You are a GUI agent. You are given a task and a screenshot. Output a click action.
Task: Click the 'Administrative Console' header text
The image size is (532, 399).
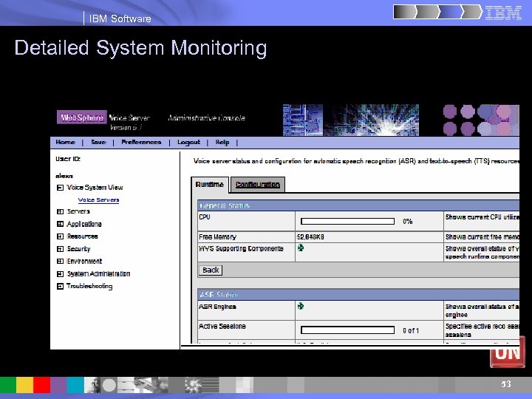pos(207,118)
